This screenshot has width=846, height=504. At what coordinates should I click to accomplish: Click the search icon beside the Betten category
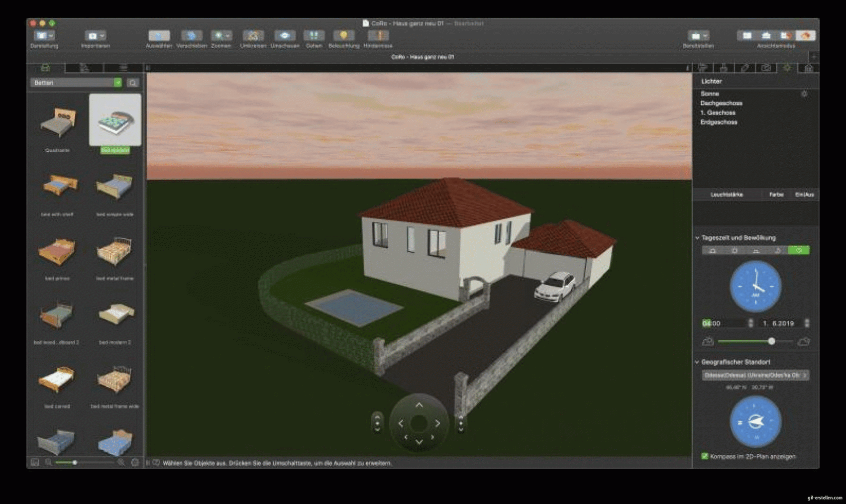click(x=133, y=83)
